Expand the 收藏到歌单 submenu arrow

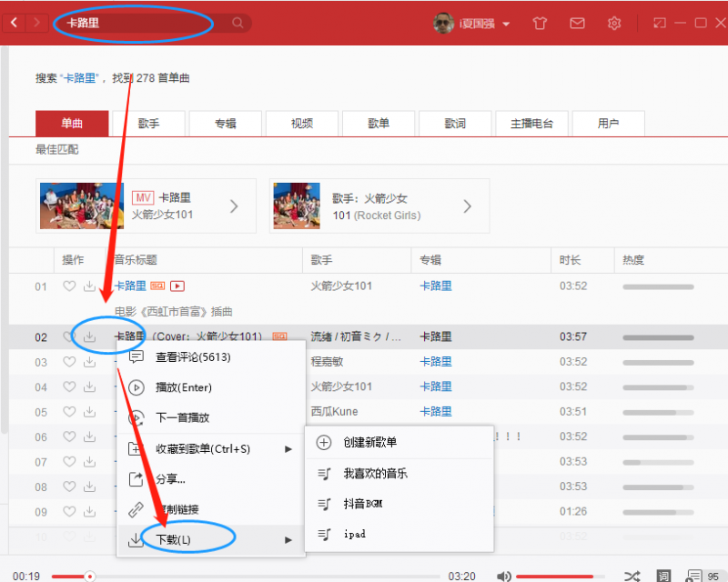click(x=288, y=449)
